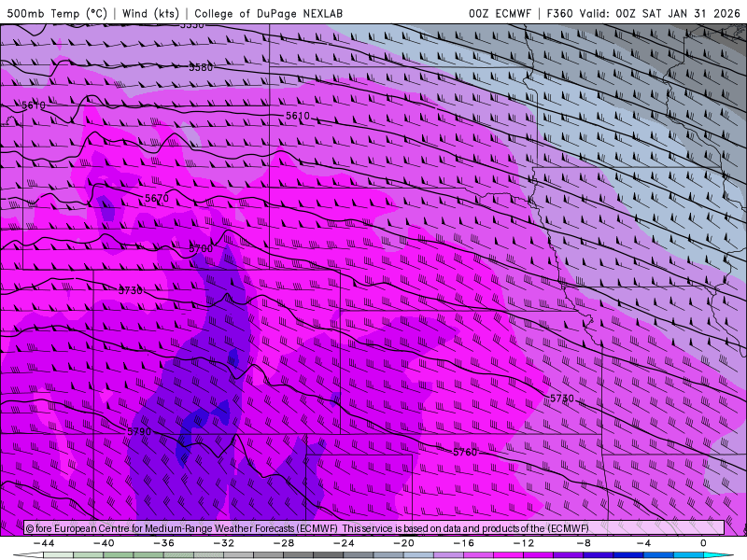The width and height of the screenshot is (747, 560).
Task: Click the "F360" forecast hour text
Action: click(x=559, y=13)
